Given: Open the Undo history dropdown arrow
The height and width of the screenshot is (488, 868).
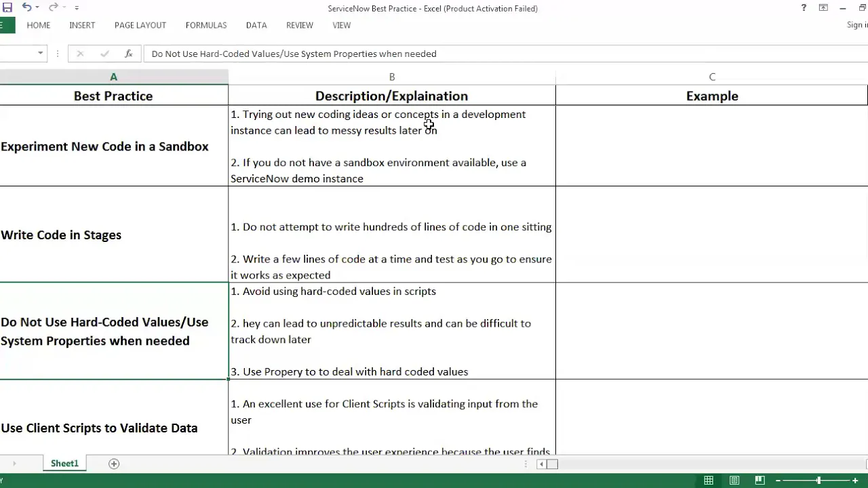Looking at the screenshot, I should coord(37,8).
